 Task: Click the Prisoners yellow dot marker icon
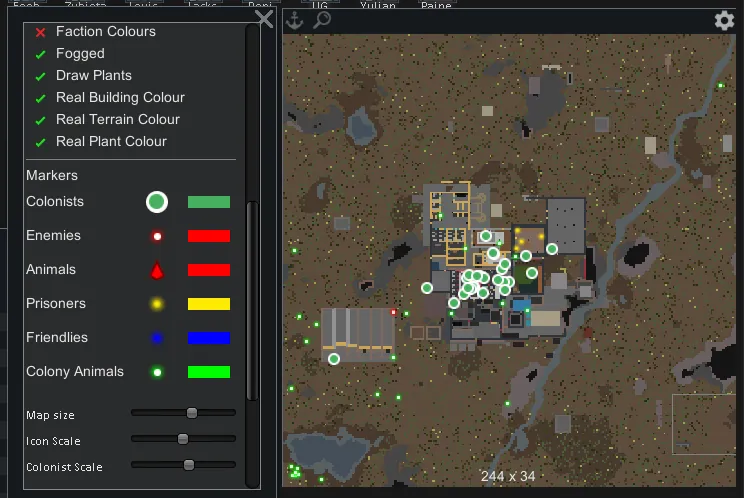(157, 304)
